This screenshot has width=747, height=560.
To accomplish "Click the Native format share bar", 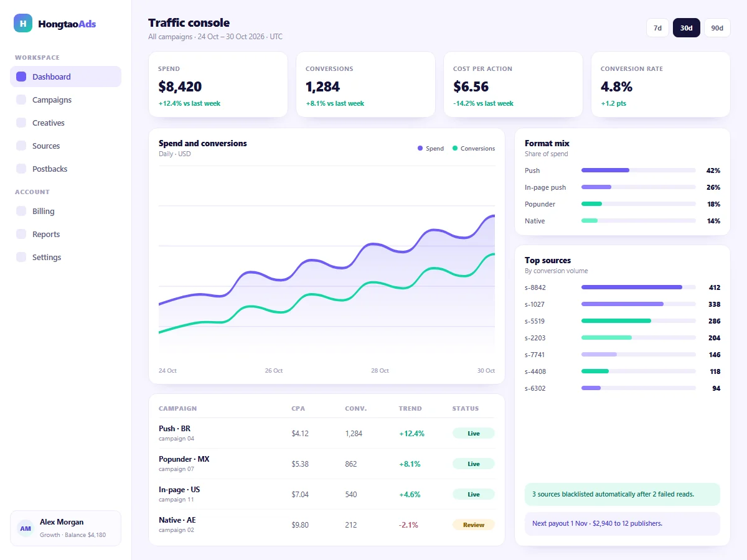I will click(x=639, y=220).
